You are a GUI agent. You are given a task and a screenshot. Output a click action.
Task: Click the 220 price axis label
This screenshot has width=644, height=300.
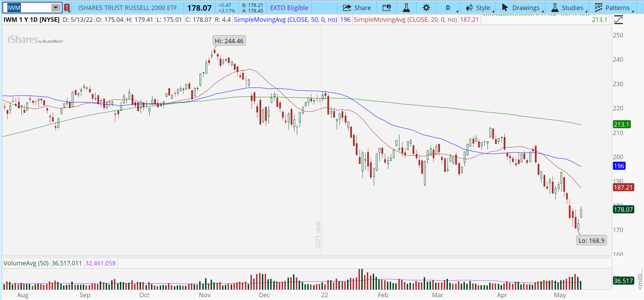point(618,108)
